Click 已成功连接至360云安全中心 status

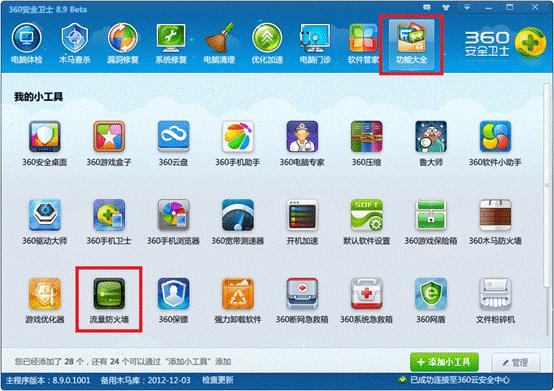click(454, 380)
